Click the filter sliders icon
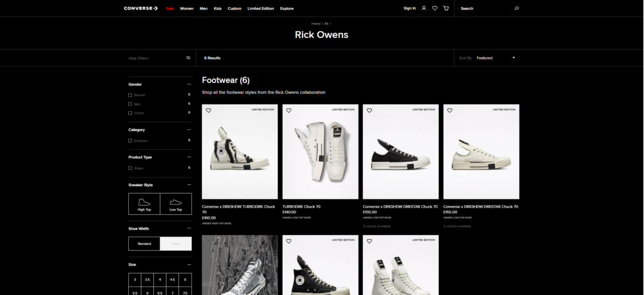Image resolution: width=644 pixels, height=295 pixels. coord(188,58)
